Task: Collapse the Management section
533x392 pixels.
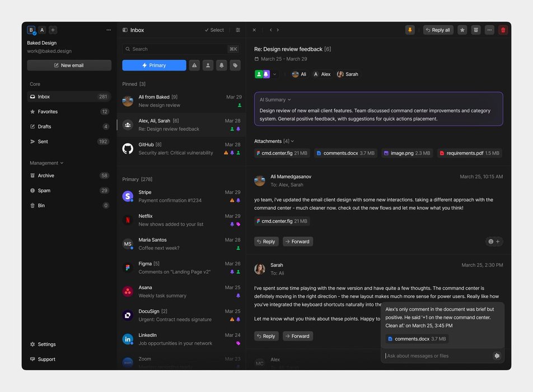Action: click(46, 163)
